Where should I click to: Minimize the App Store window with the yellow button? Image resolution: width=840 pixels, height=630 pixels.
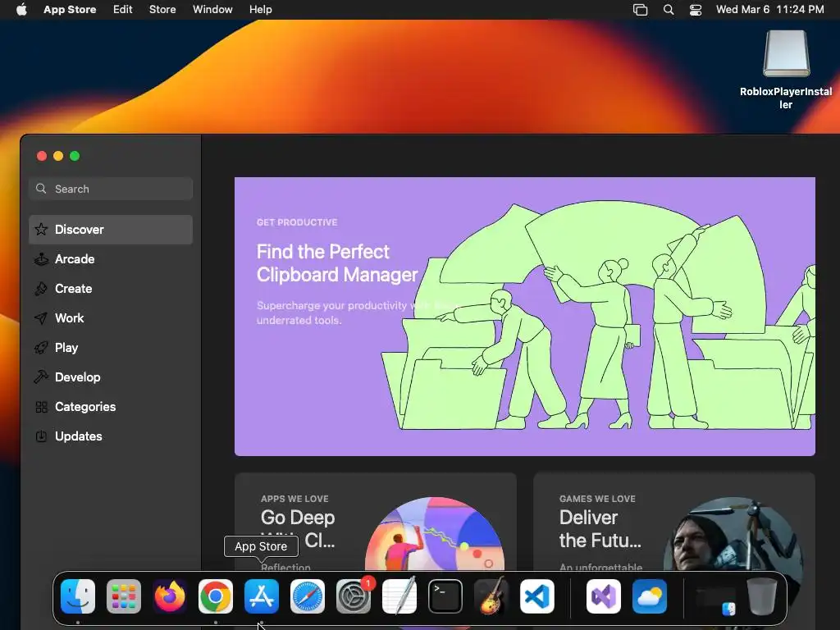coord(58,156)
